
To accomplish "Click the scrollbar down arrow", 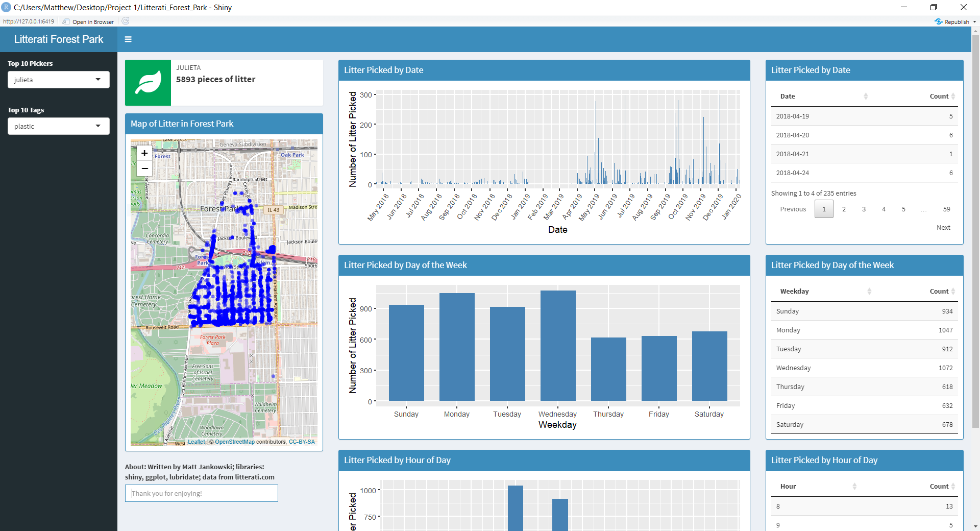I will (975, 526).
